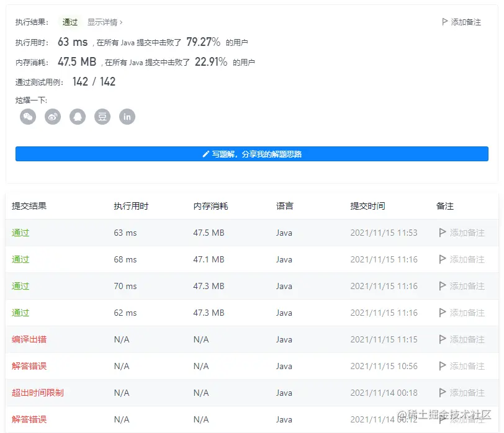Viewport: 504px width, 433px height.
Task: Click 2021/11/14 00:18 timestamp cell
Action: pyautogui.click(x=384, y=393)
